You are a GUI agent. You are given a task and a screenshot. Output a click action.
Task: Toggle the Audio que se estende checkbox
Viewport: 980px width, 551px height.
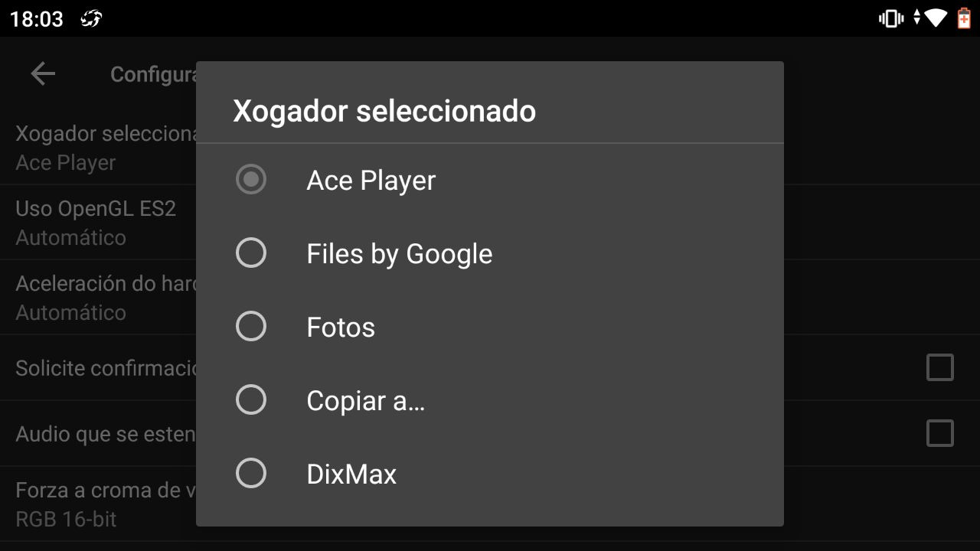(940, 433)
